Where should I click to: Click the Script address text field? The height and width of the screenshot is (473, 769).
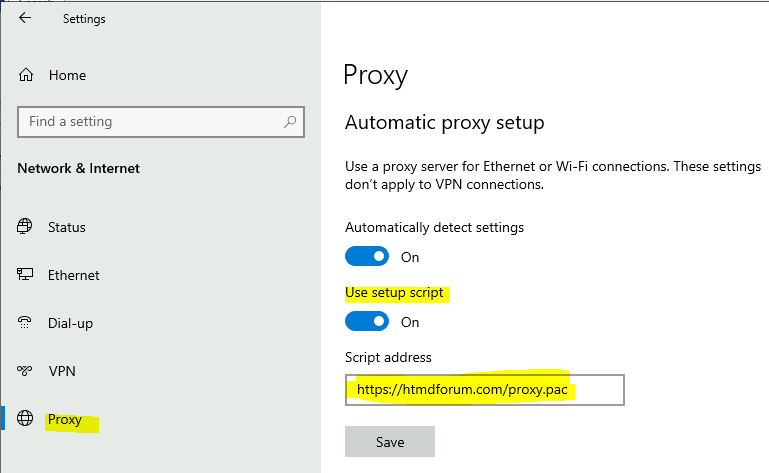pyautogui.click(x=484, y=389)
